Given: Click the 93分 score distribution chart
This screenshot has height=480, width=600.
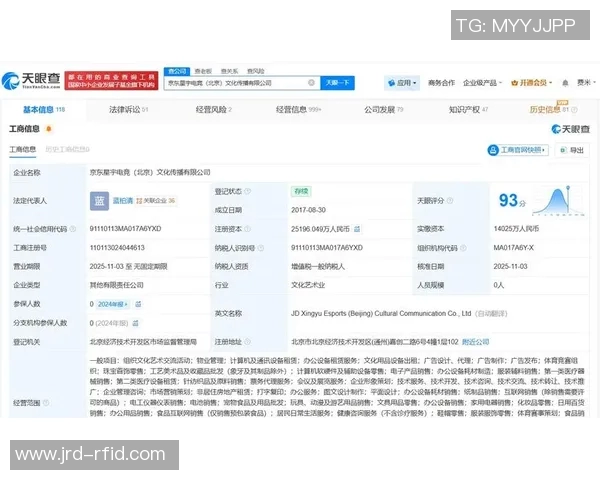Looking at the screenshot, I should tap(558, 201).
